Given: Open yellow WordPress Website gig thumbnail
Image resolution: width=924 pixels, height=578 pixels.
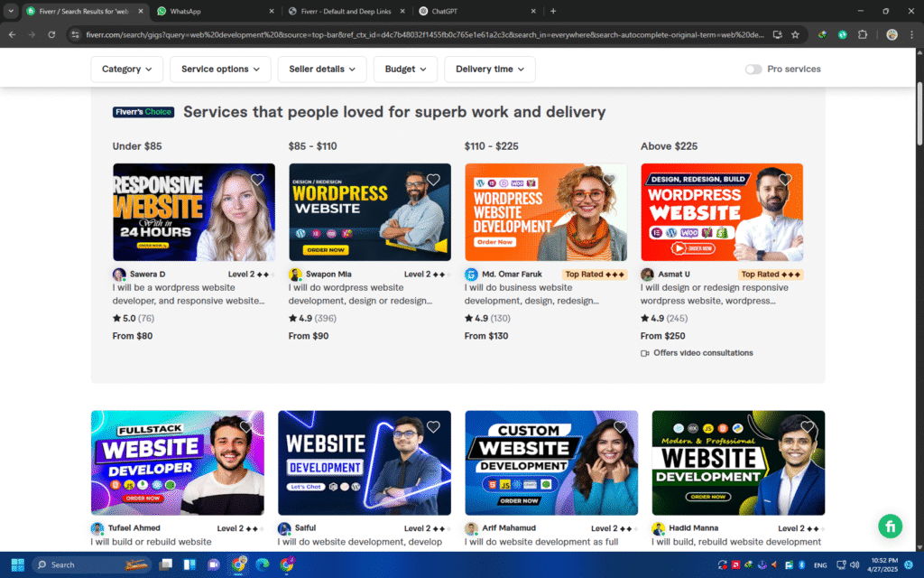Looking at the screenshot, I should coord(370,212).
